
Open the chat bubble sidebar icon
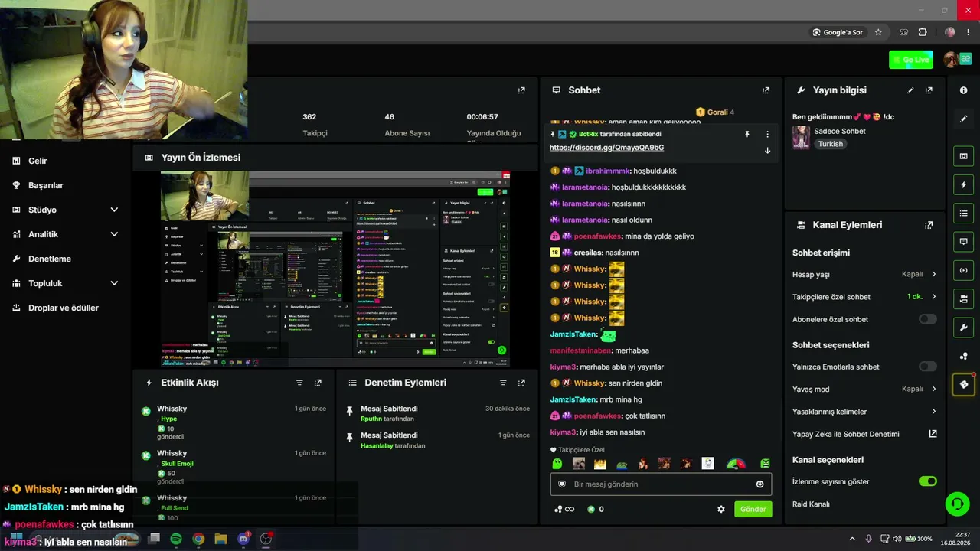[963, 241]
